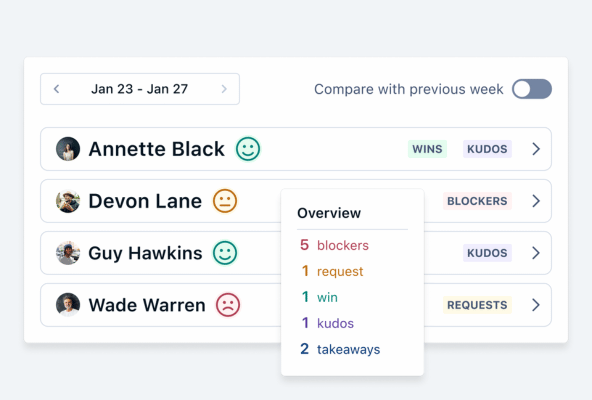Viewport: 592px width, 400px height.
Task: Select the REQUESTS tag on Wade Warren
Action: coord(477,305)
